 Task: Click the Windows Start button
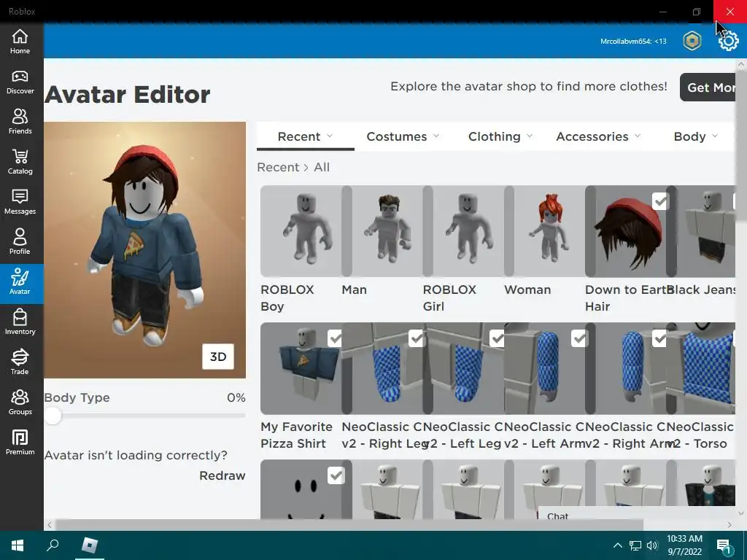coord(18,545)
